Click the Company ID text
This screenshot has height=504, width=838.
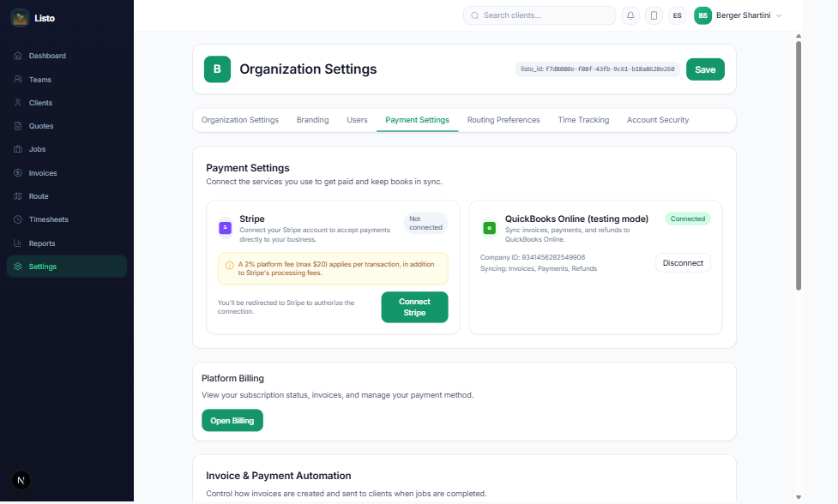click(533, 257)
